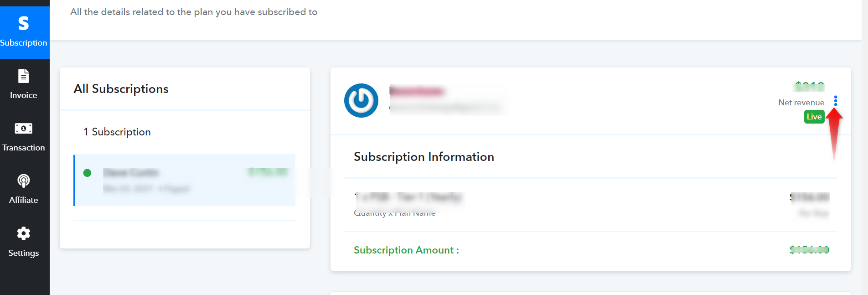Open the Settings gear icon
Image resolution: width=868 pixels, height=295 pixels.
point(24,233)
